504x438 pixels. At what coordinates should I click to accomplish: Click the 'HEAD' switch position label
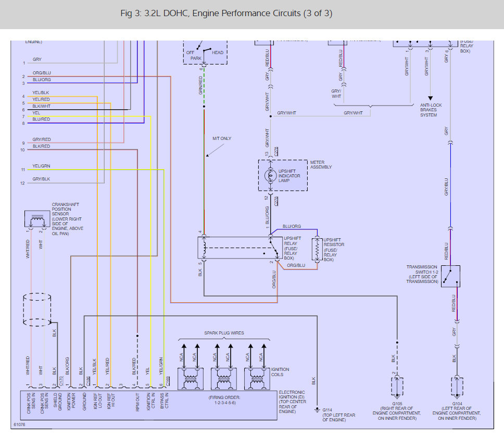point(218,53)
